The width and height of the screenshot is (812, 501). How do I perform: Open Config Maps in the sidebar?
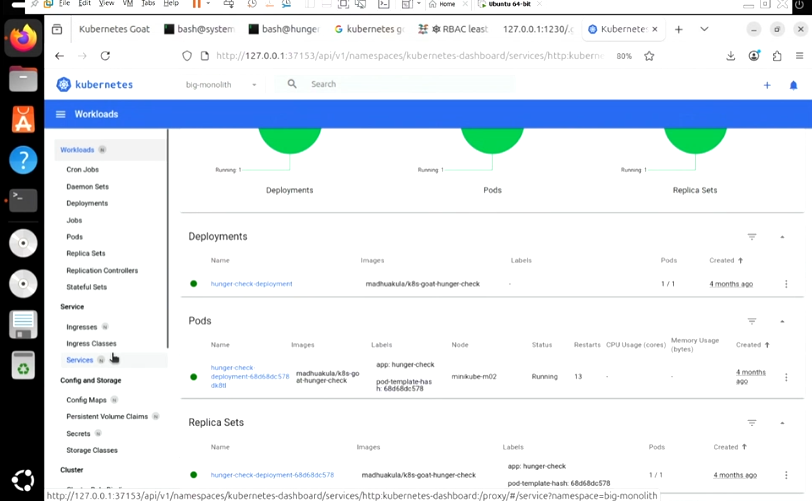point(86,400)
